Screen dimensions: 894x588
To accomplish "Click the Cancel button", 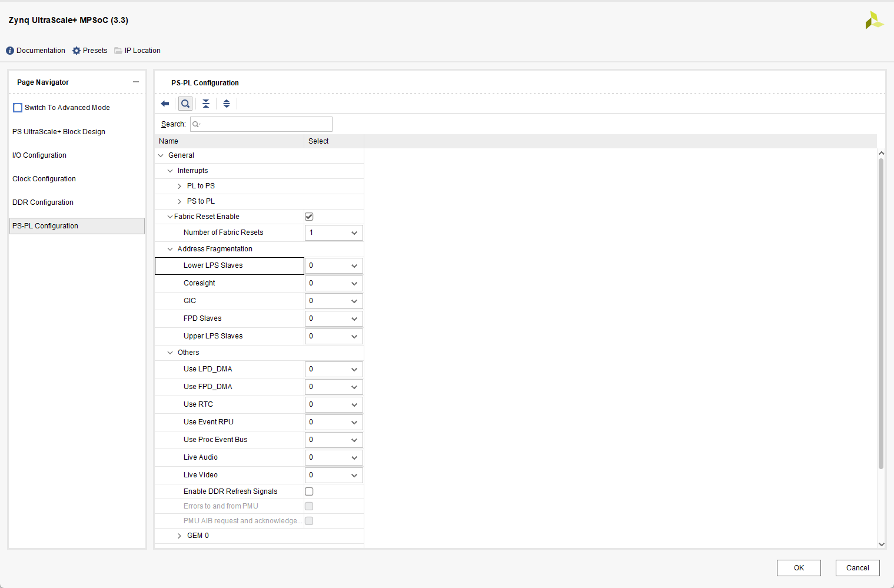I will pyautogui.click(x=858, y=568).
